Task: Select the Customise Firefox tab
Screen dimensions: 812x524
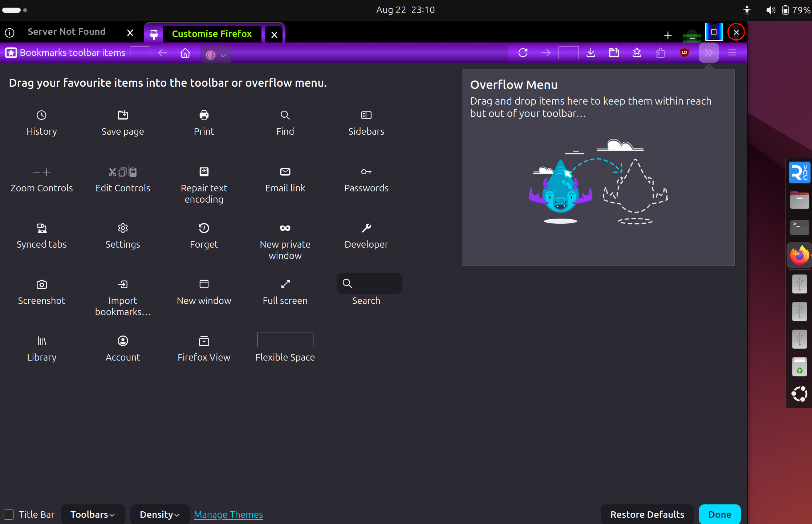Action: [x=212, y=34]
